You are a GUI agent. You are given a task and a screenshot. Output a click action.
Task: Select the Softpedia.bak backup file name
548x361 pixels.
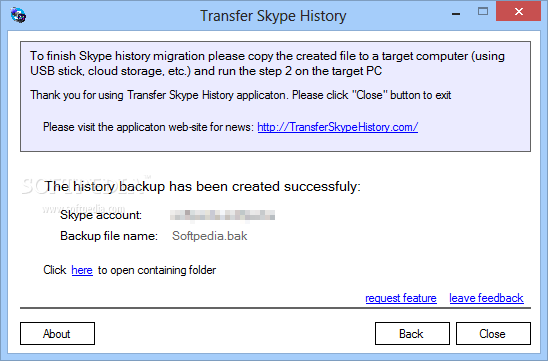pos(210,236)
